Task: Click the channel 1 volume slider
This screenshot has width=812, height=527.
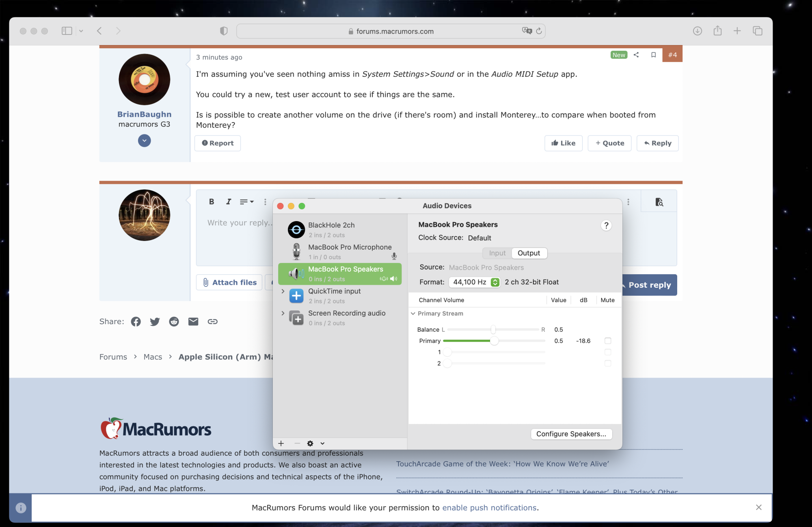Action: (x=494, y=352)
